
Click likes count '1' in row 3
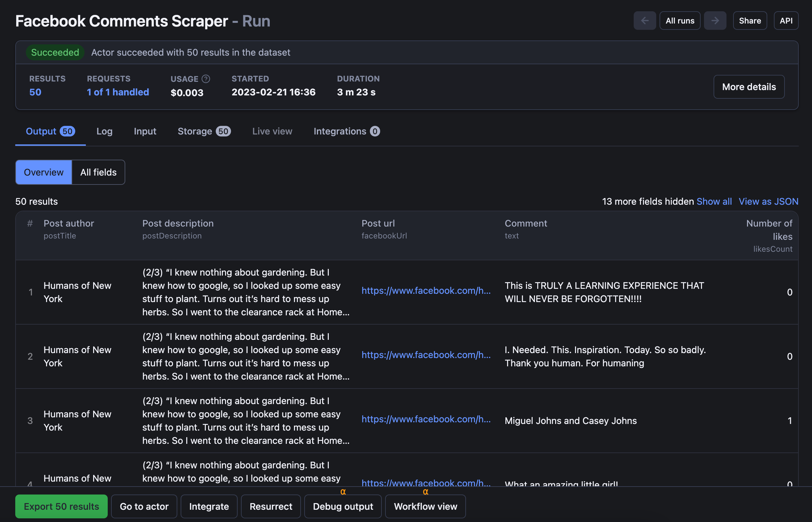click(x=789, y=421)
